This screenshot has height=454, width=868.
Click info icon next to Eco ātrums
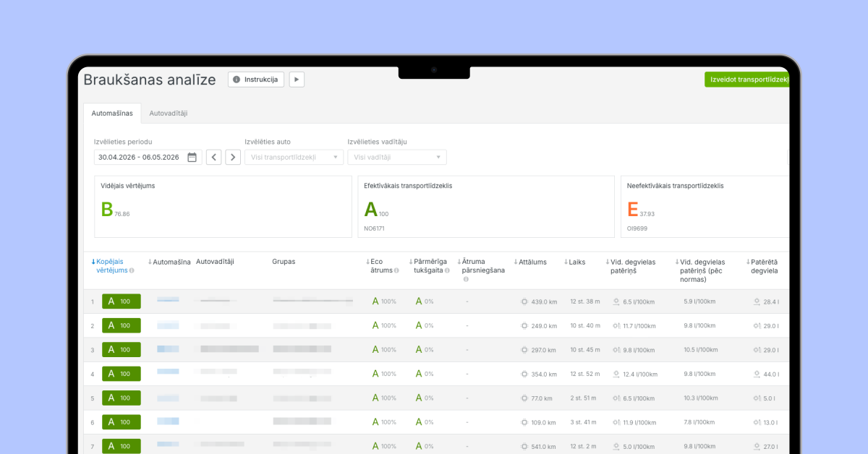coord(396,270)
